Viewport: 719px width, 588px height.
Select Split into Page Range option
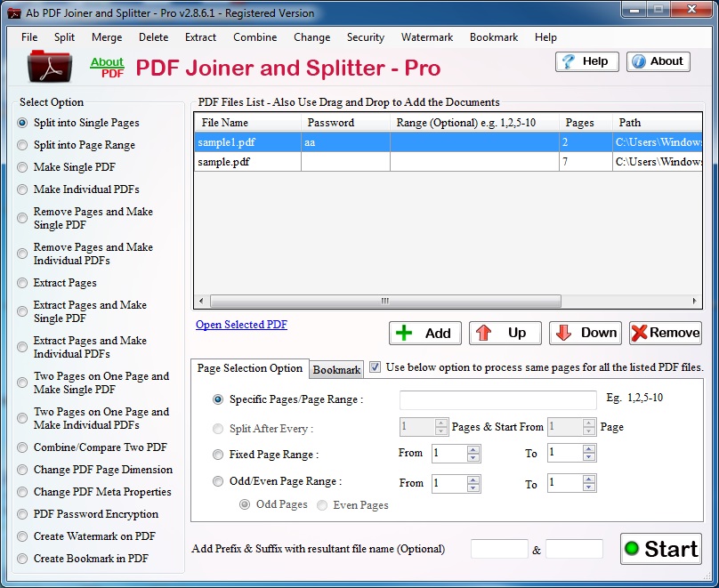22,145
